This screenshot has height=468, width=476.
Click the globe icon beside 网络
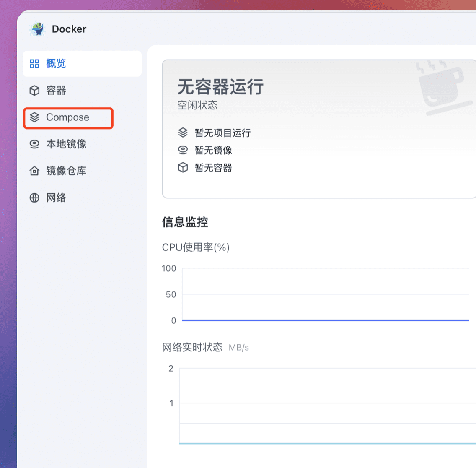pyautogui.click(x=34, y=198)
